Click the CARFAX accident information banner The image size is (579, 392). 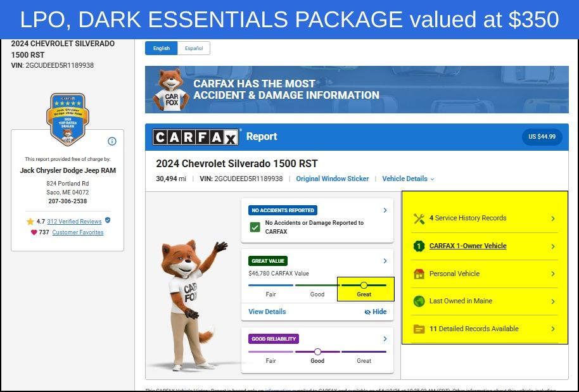[357, 90]
